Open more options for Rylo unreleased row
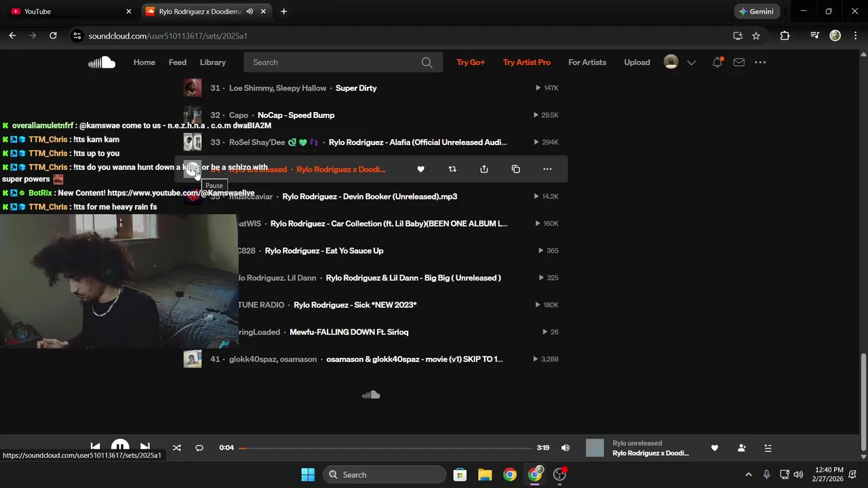Image resolution: width=868 pixels, height=488 pixels. [547, 169]
